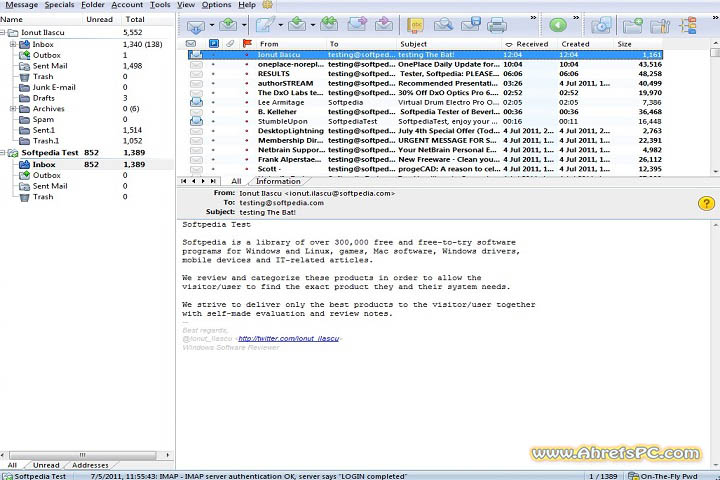Click the Create new folder icon

[x=633, y=25]
